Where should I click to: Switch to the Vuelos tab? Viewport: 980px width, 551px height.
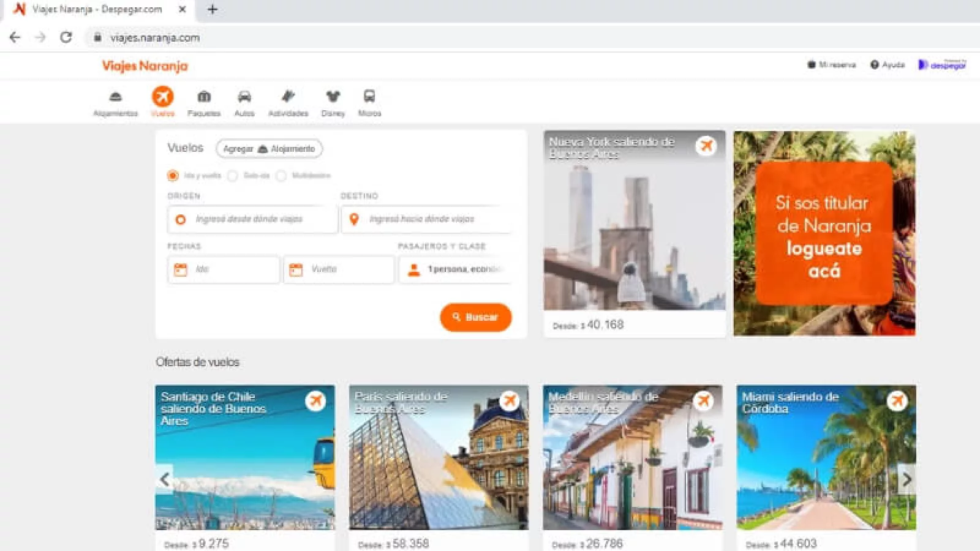coord(163,97)
